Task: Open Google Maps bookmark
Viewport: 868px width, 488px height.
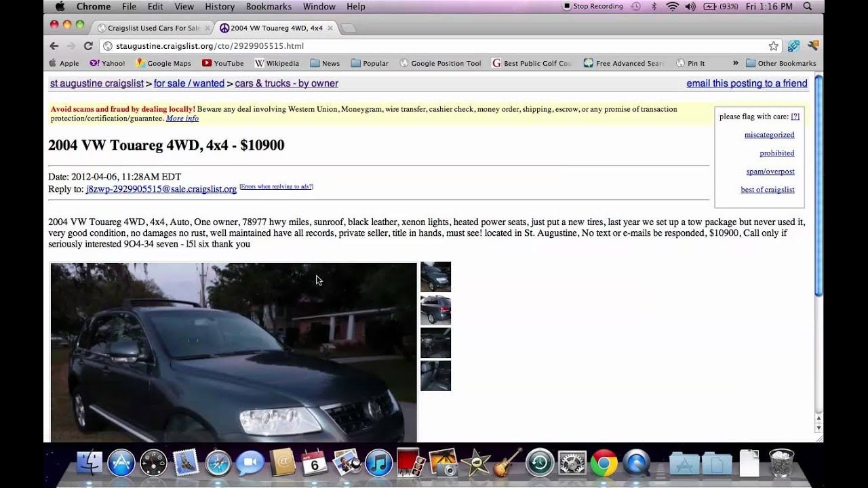Action: click(x=163, y=63)
